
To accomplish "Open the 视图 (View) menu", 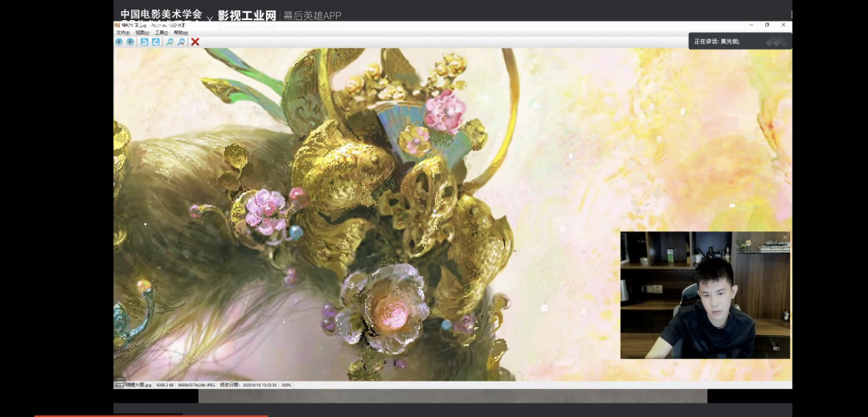I will 141,33.
